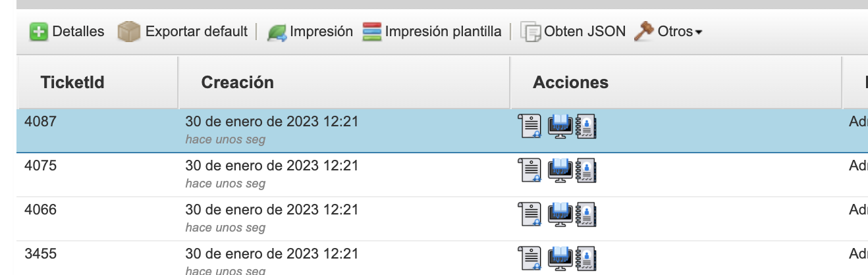868x275 pixels.
Task: Click the monitor book icon for ticket 4087
Action: point(560,126)
